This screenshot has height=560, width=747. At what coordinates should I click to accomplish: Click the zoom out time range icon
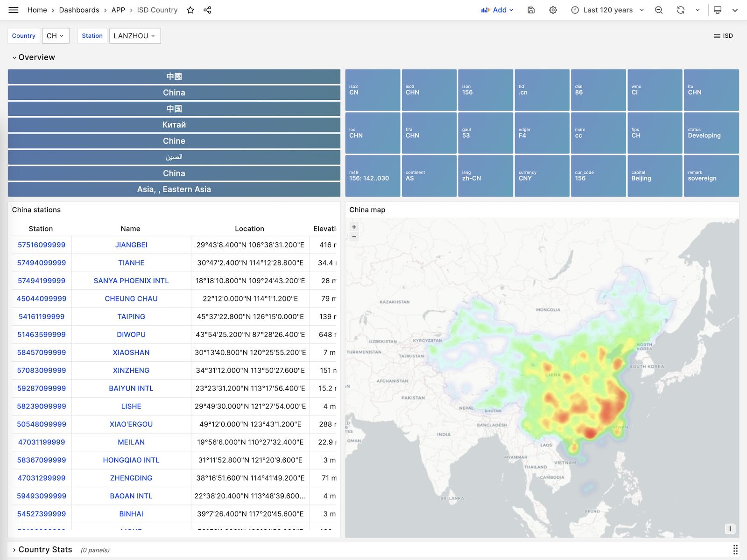pos(659,10)
